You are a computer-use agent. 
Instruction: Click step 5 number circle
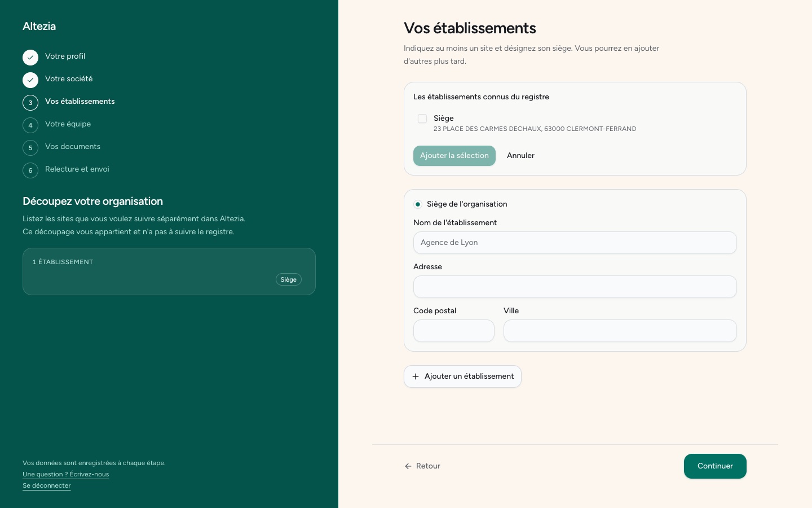click(x=30, y=148)
